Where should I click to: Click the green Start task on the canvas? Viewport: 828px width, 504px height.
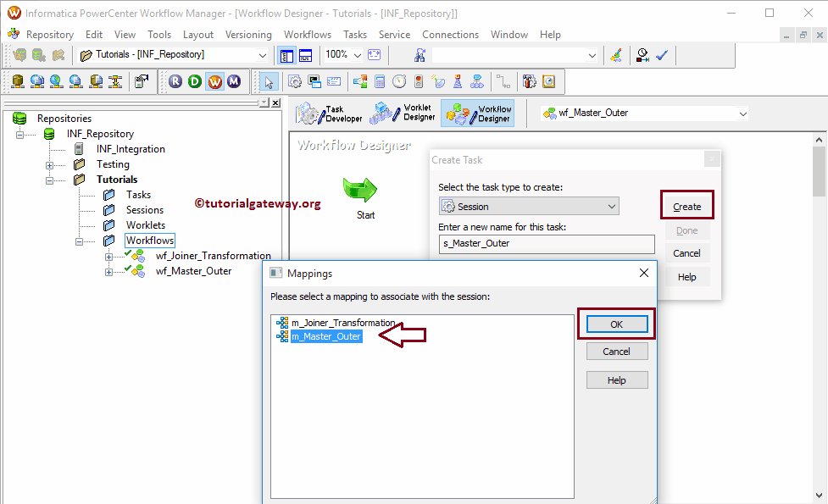tap(361, 190)
